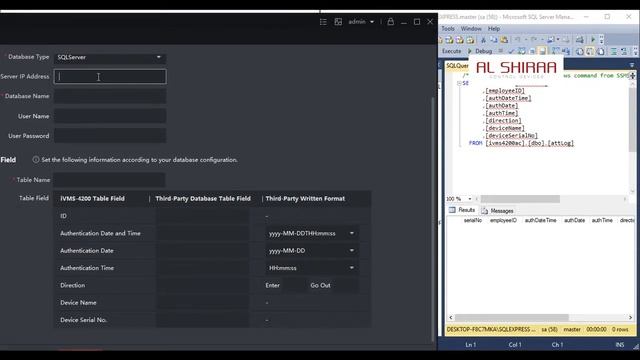Click Display Estimated Execution Plan icon
The height and width of the screenshot is (360, 640).
pyautogui.click(x=522, y=51)
